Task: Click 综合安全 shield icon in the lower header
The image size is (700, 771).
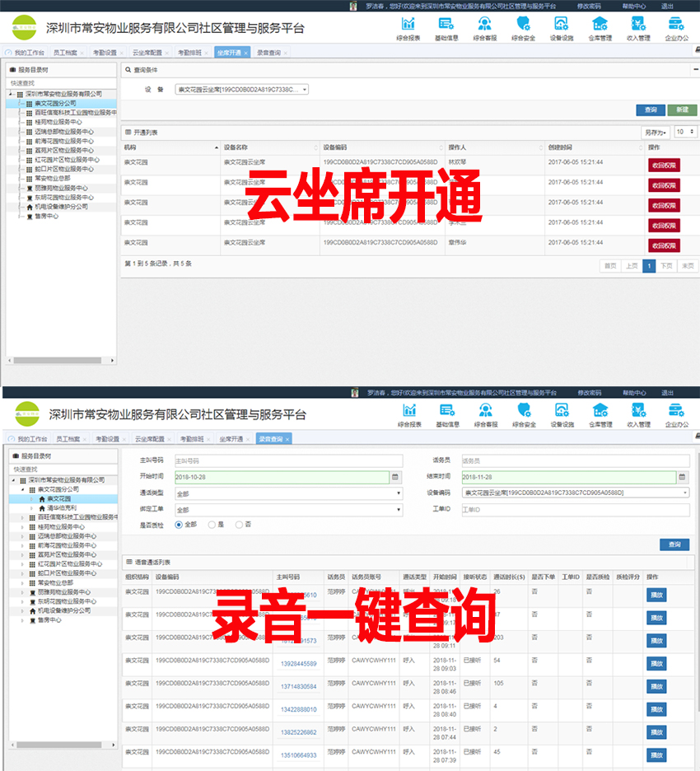Action: pyautogui.click(x=523, y=414)
